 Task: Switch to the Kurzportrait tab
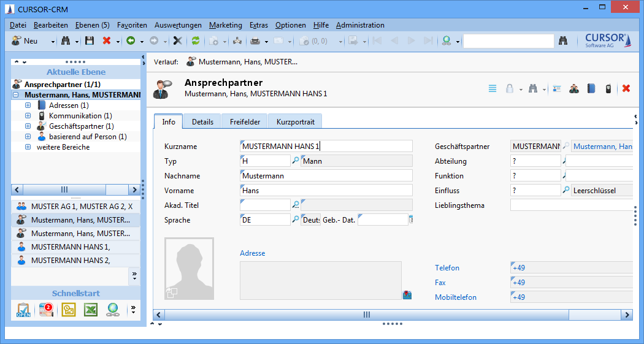click(295, 121)
